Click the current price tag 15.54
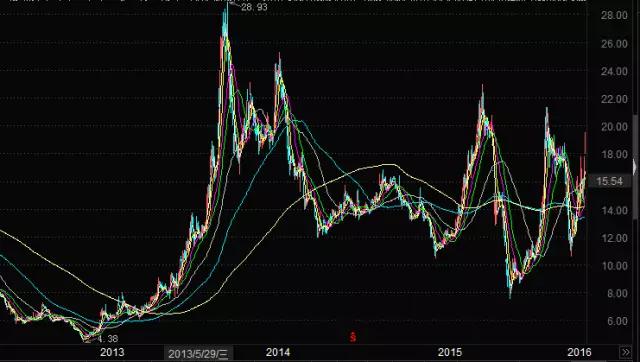 [x=609, y=181]
